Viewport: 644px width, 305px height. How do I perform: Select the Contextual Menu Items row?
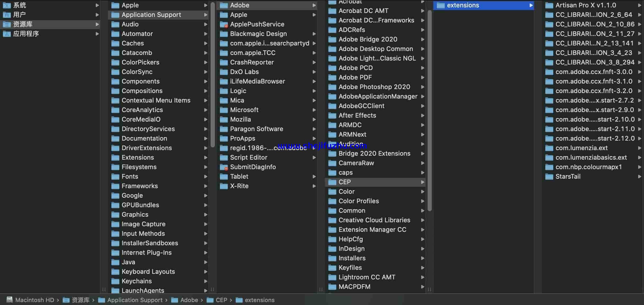(158, 100)
